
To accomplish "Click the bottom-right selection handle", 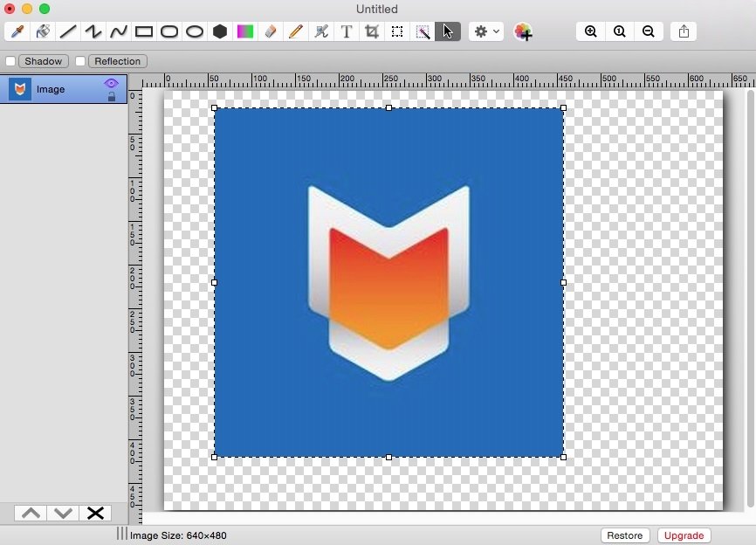I will pos(564,457).
